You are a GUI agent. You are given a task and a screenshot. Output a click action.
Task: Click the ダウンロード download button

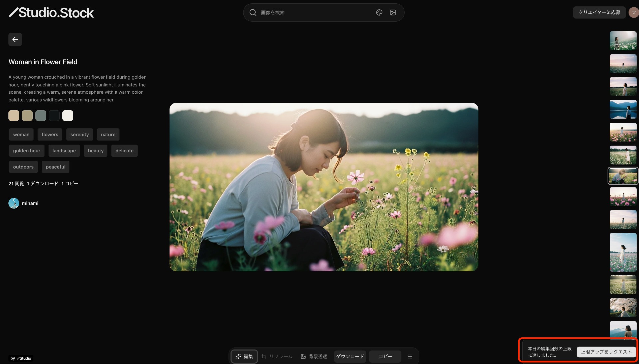point(350,356)
